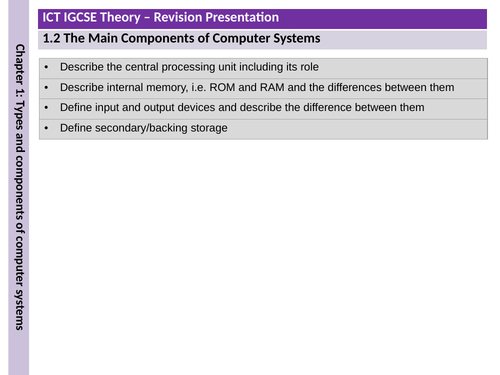Image resolution: width=500 pixels, height=375 pixels.
Task: Select the 'internal memory' bullet row
Action: (x=263, y=89)
